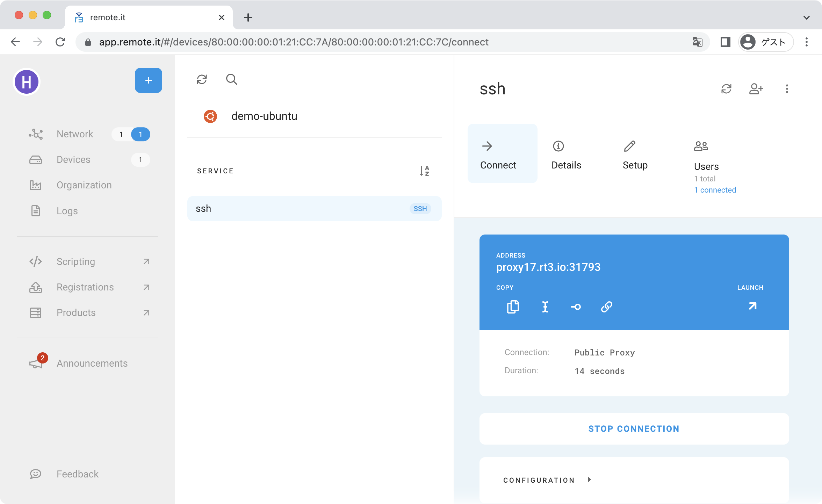The image size is (822, 504).
Task: Copy the connection address with clipboard icon
Action: (x=513, y=307)
